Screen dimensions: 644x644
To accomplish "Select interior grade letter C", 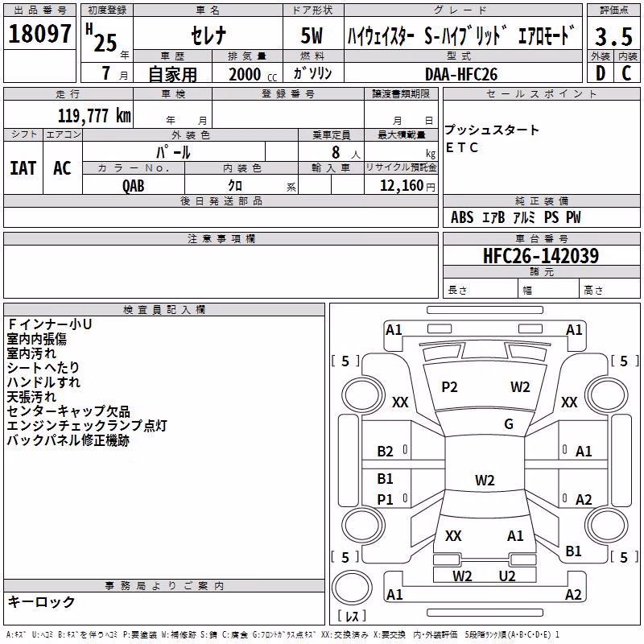I will (x=627, y=73).
